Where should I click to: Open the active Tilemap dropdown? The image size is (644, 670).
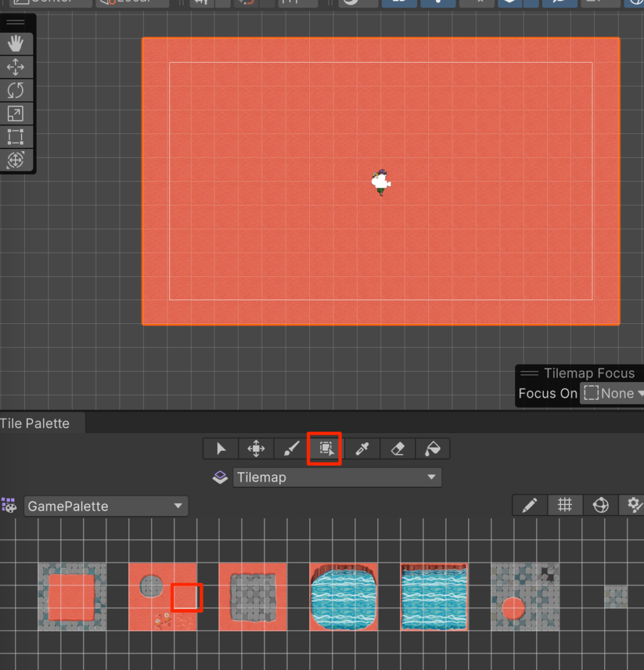(337, 477)
